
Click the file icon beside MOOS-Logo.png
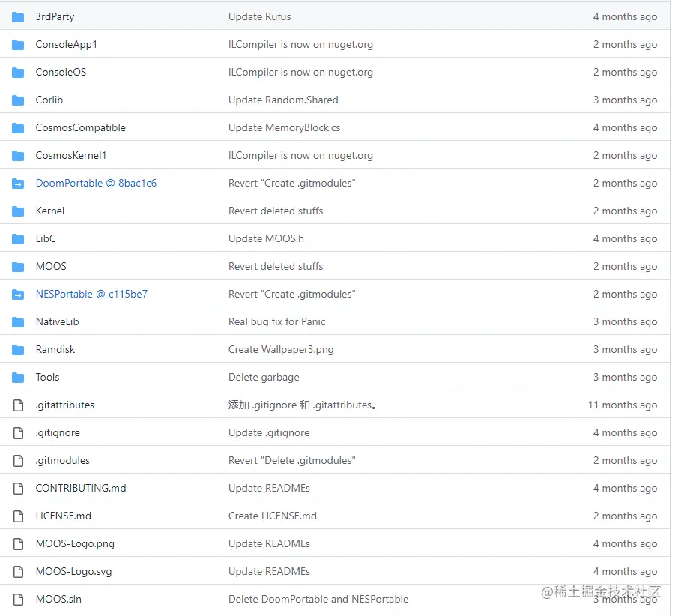pos(18,543)
